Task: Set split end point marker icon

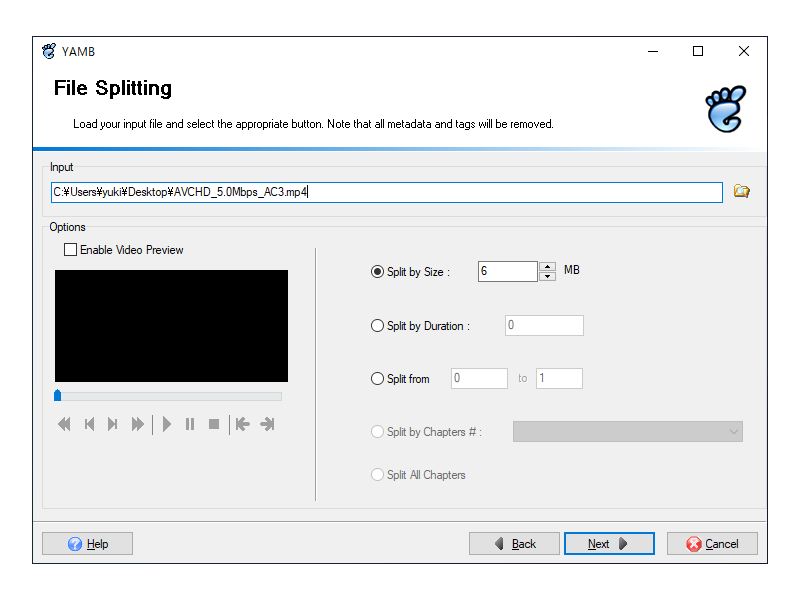Action: (267, 424)
